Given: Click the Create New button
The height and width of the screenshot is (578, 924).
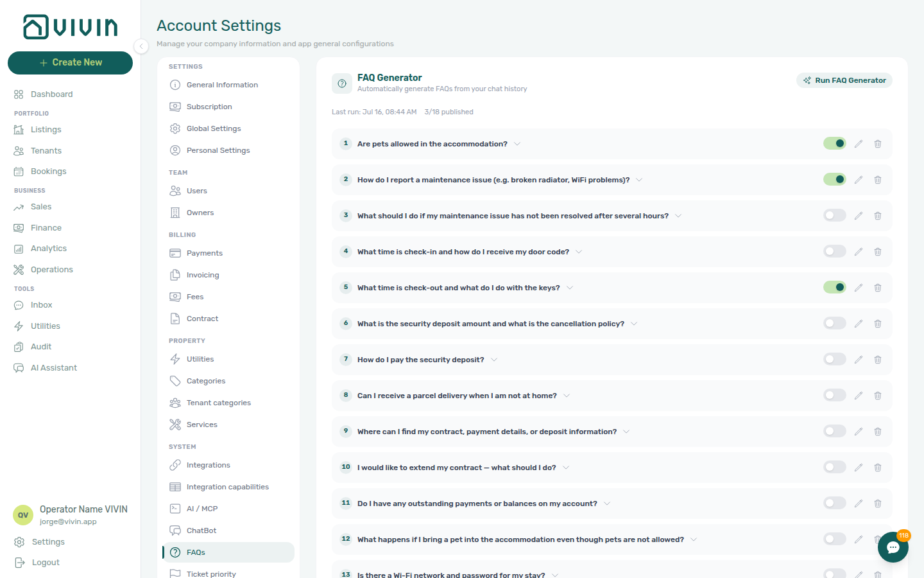Looking at the screenshot, I should 70,63.
